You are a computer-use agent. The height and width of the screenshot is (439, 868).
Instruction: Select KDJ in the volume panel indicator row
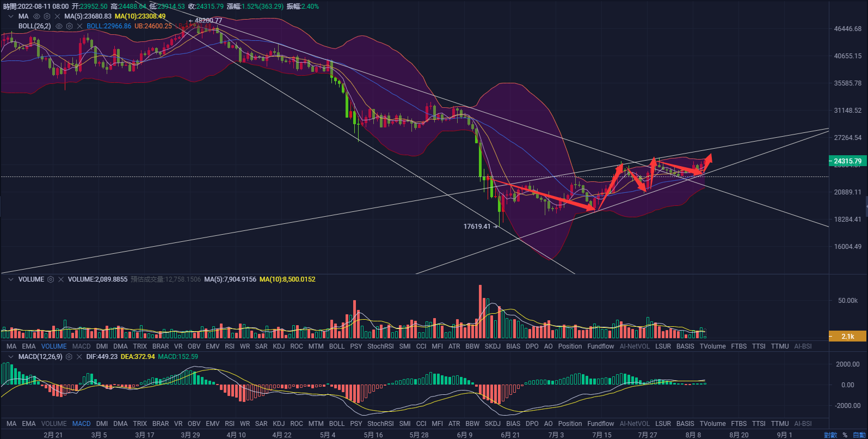point(279,346)
